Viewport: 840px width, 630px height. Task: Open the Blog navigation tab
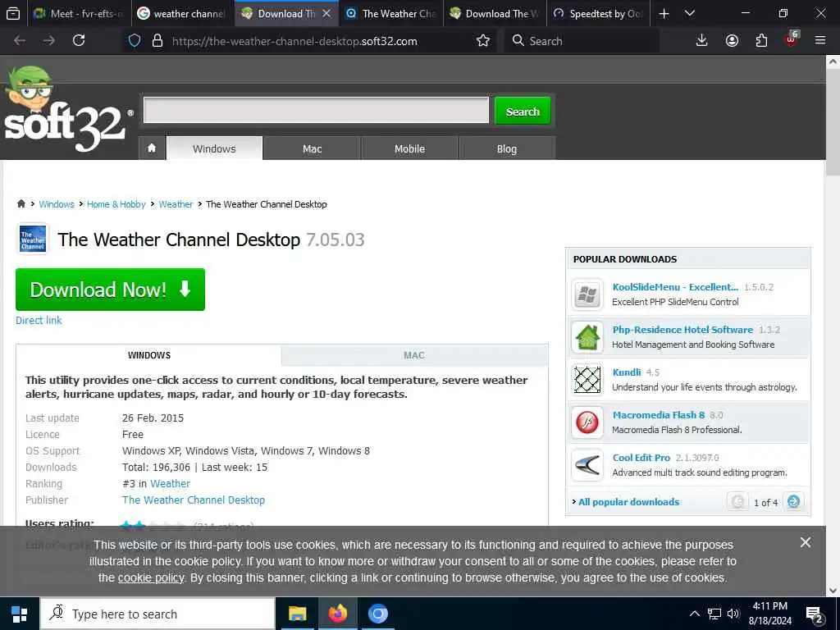507,148
